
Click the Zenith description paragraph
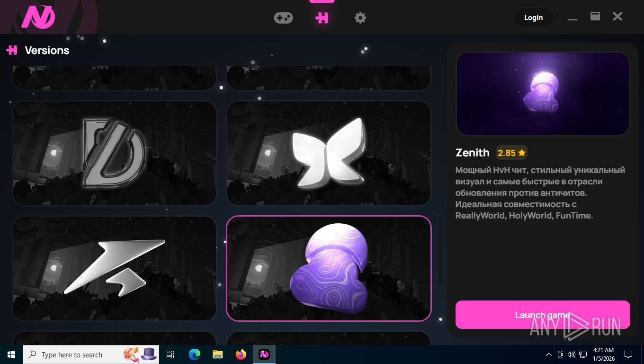click(540, 193)
